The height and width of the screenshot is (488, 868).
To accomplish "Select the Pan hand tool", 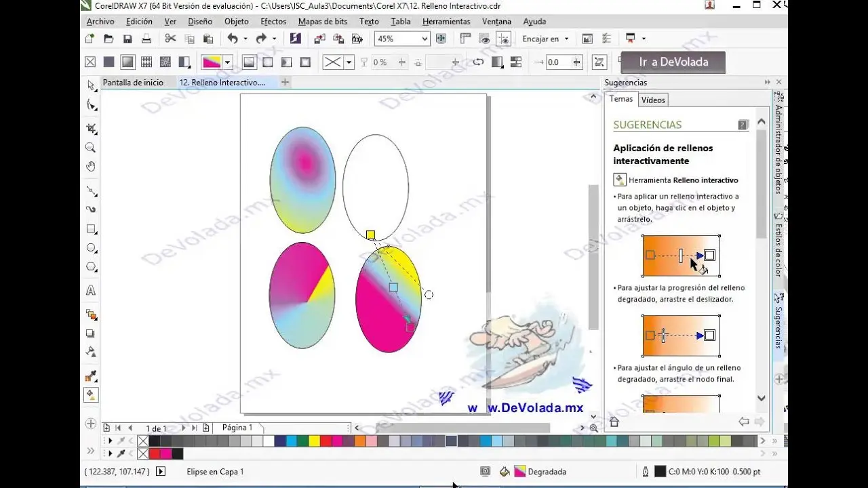I will pos(91,166).
